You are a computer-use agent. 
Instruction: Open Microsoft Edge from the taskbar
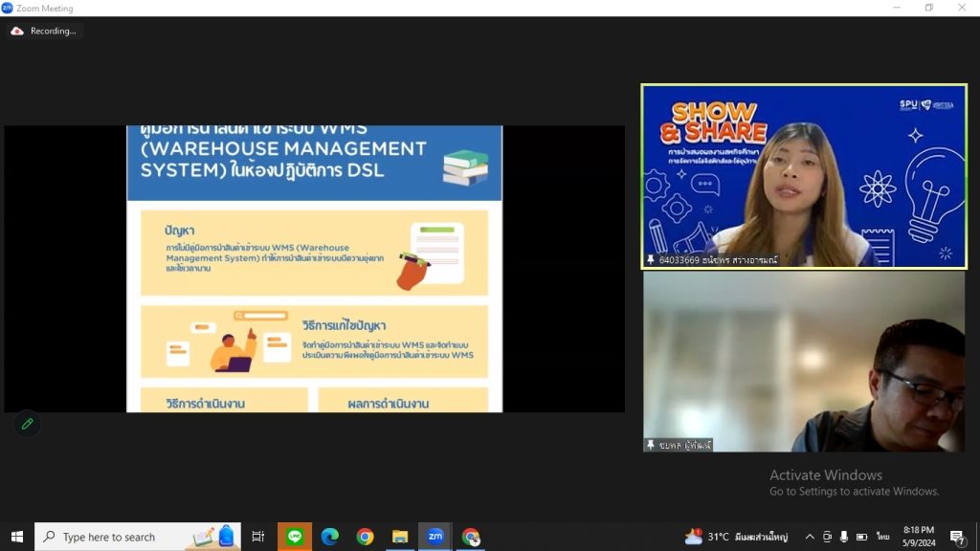pos(330,537)
